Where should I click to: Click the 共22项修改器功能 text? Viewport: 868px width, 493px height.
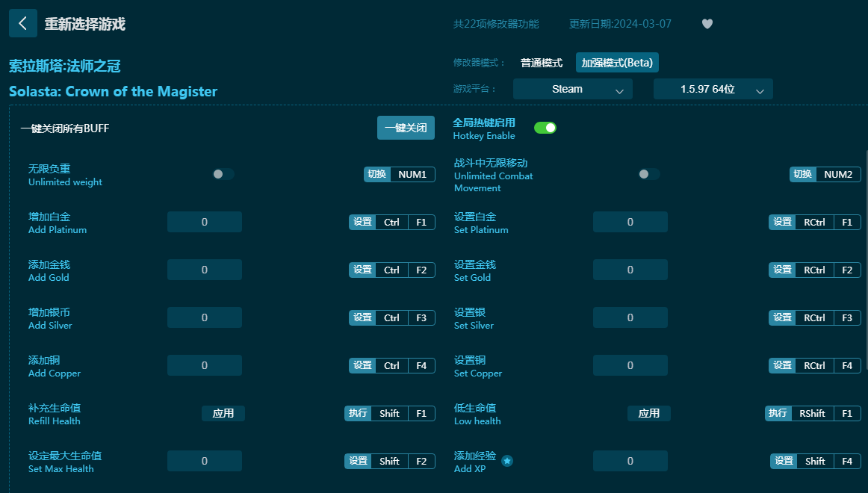[496, 24]
